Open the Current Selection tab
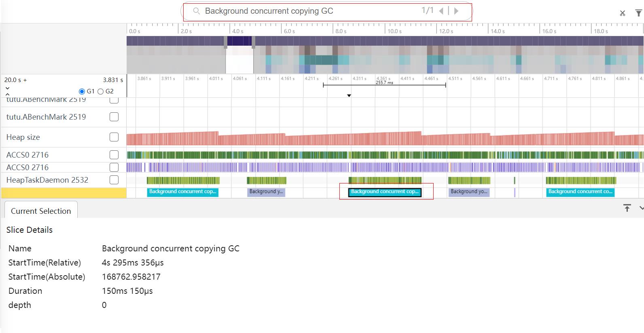Screen dimensions: 644x333 point(41,211)
